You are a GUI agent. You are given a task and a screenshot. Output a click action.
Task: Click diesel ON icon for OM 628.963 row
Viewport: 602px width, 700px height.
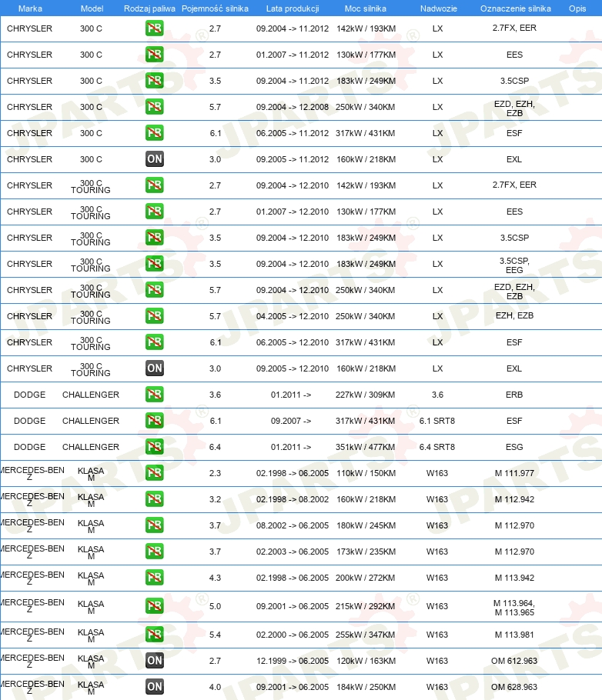(154, 686)
